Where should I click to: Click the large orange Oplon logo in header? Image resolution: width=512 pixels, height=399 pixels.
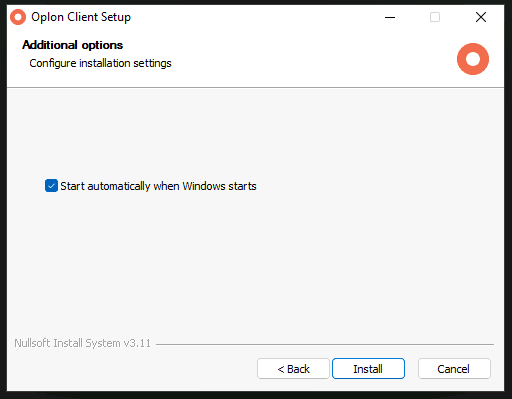[x=473, y=59]
